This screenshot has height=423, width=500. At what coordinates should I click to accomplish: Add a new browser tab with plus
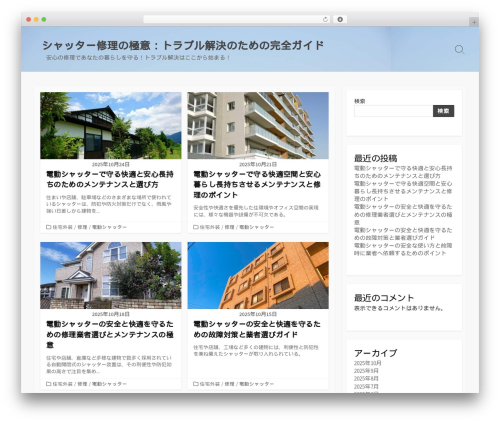click(x=474, y=22)
